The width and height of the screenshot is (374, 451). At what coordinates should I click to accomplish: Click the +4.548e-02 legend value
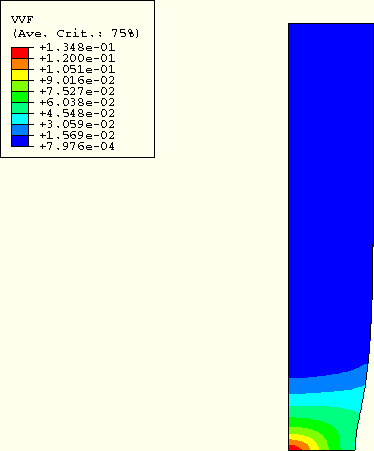(77, 113)
